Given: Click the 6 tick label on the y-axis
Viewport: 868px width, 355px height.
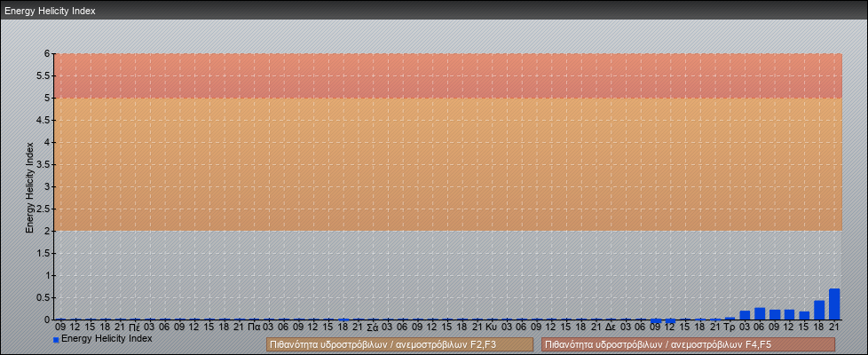Looking at the screenshot, I should (x=48, y=53).
